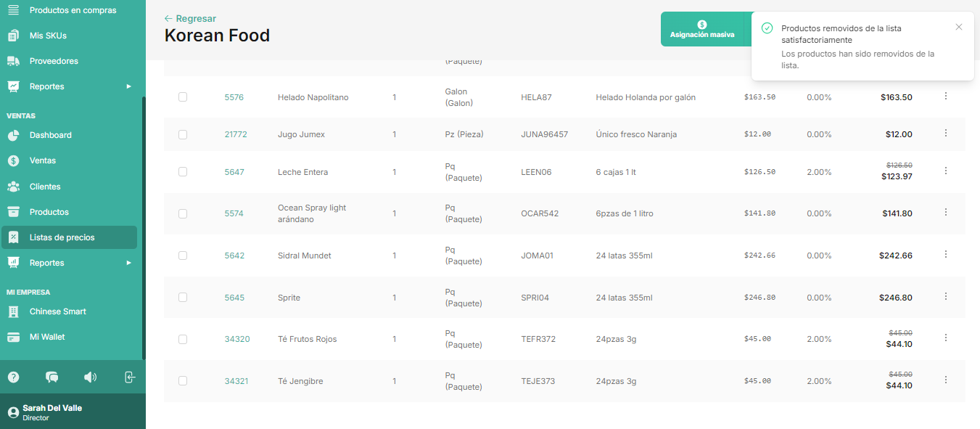Click SKU code JUNA96457
This screenshot has height=429, width=980.
click(x=544, y=134)
